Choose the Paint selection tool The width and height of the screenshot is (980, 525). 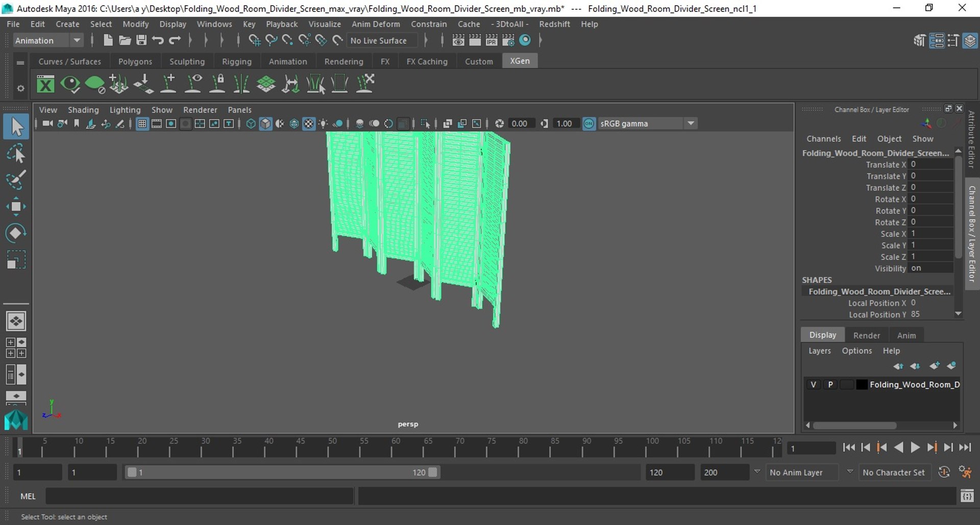[16, 180]
